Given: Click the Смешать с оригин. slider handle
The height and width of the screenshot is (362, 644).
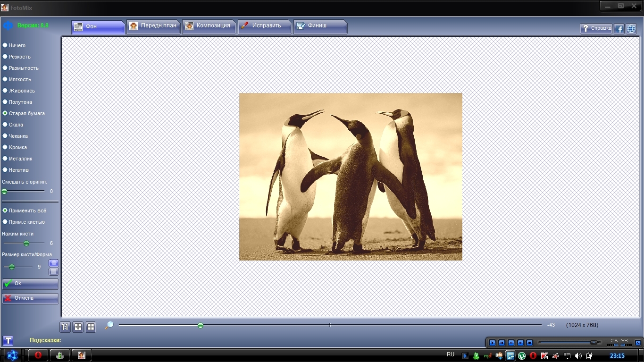Looking at the screenshot, I should click(4, 192).
